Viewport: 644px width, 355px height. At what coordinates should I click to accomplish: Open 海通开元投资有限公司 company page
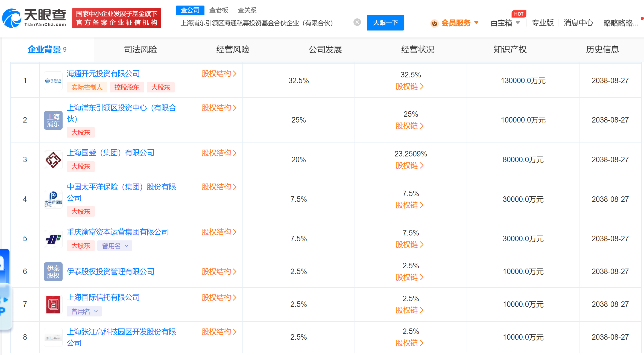click(x=103, y=74)
